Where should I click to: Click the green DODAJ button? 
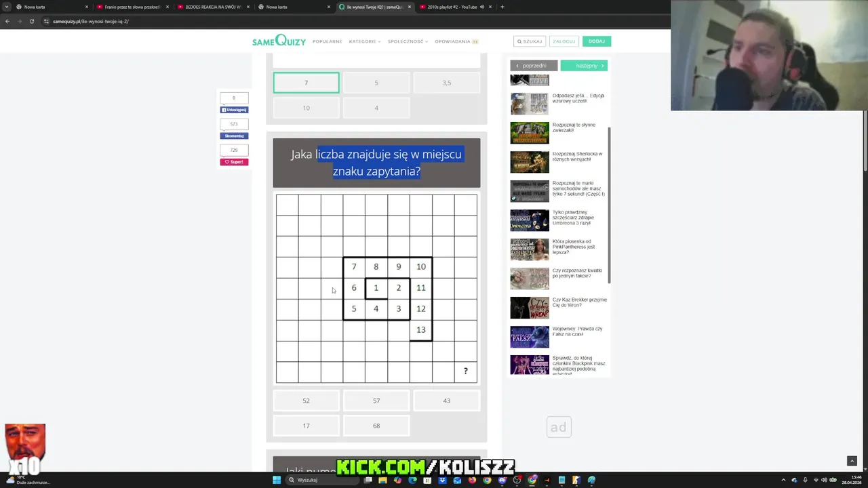click(597, 41)
